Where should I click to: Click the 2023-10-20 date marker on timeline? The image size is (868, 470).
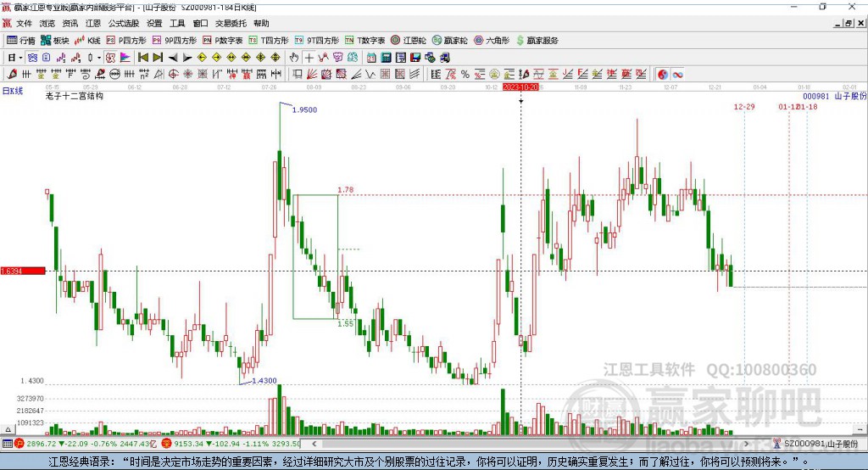coord(520,87)
